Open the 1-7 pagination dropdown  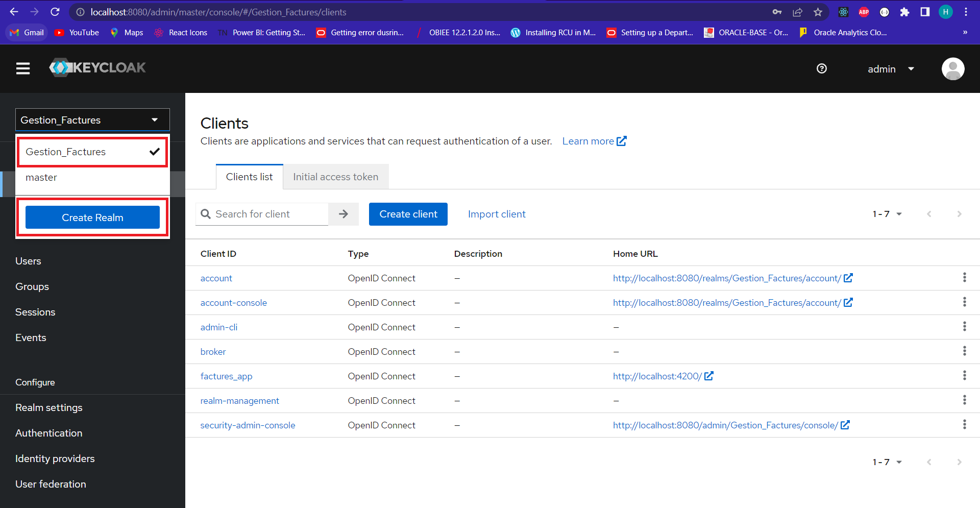point(887,214)
